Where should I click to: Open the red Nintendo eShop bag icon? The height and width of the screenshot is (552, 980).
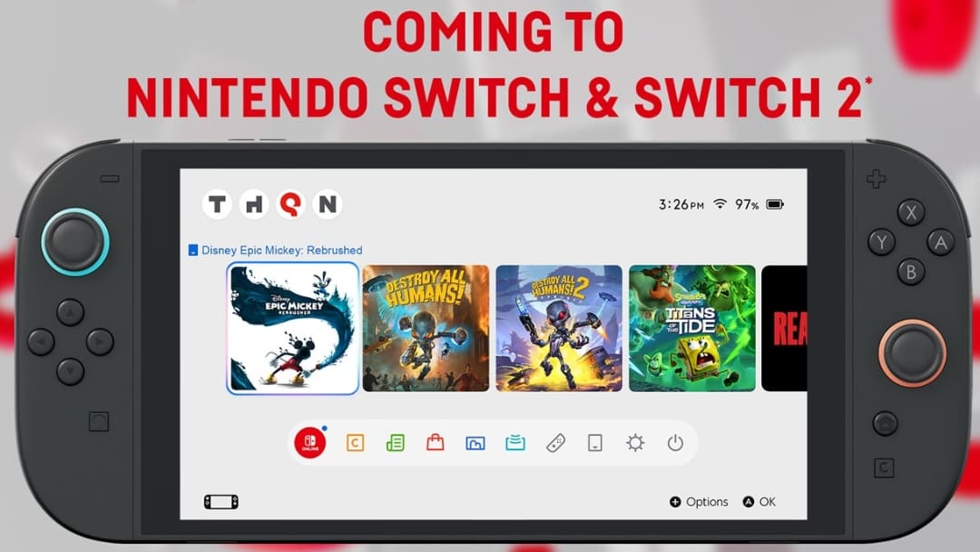point(435,443)
